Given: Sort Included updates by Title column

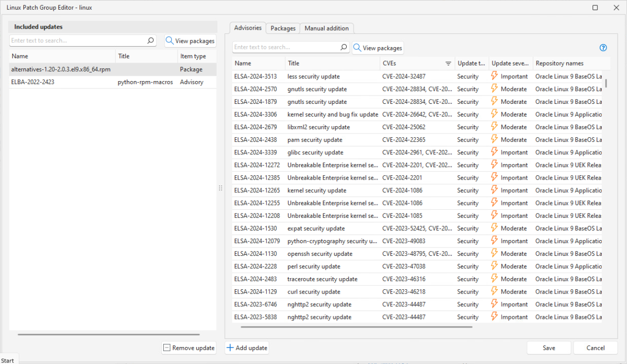Looking at the screenshot, I should click(147, 56).
